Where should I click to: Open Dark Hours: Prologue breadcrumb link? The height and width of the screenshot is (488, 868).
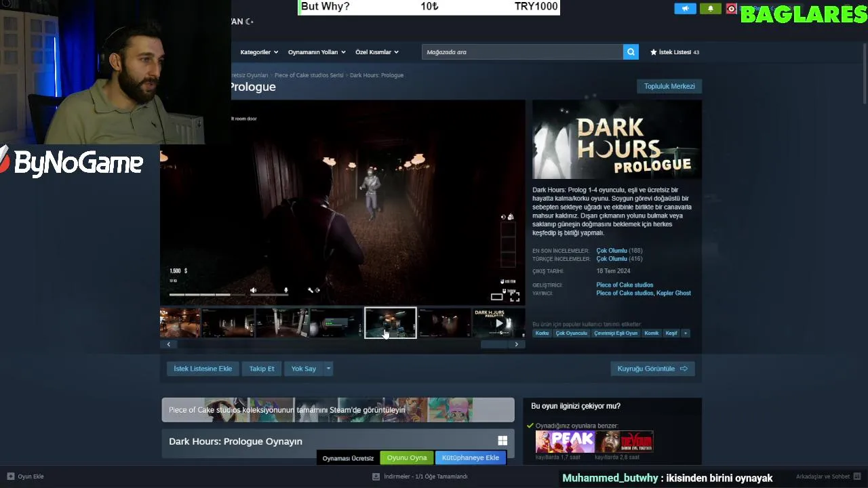pyautogui.click(x=376, y=75)
